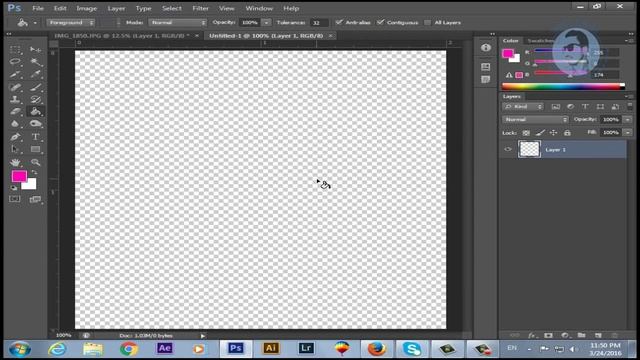Select the Dodge tool
The width and height of the screenshot is (640, 360).
(36, 124)
